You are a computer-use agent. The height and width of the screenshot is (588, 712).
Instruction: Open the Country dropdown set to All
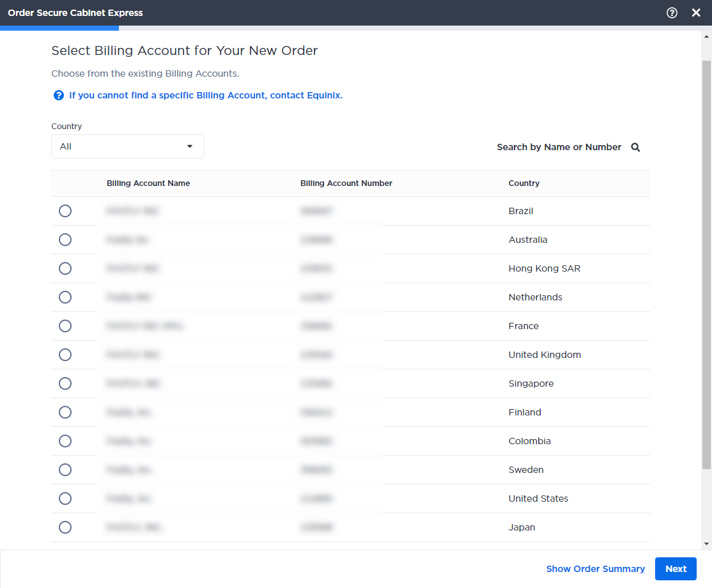128,146
